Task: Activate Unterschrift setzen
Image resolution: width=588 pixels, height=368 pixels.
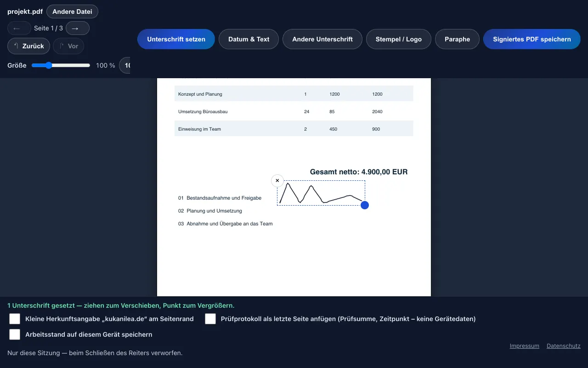Action: point(176,39)
